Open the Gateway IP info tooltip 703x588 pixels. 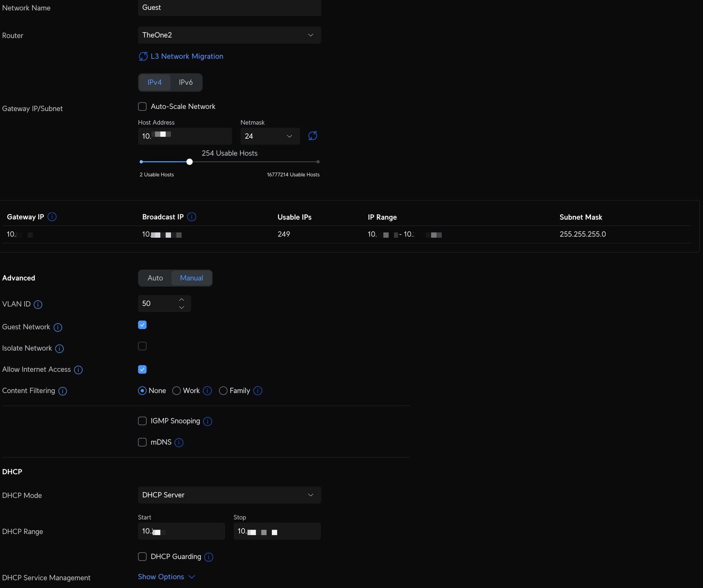[x=51, y=217]
